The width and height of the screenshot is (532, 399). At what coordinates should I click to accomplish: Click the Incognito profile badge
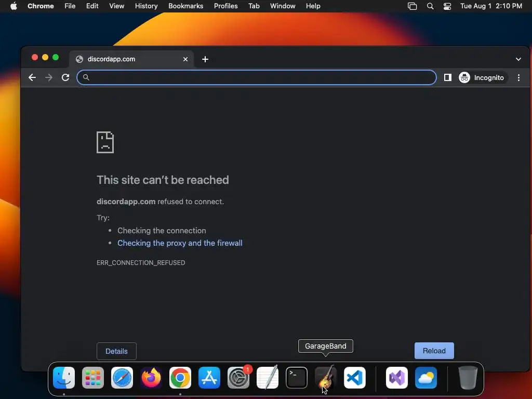[x=482, y=78]
